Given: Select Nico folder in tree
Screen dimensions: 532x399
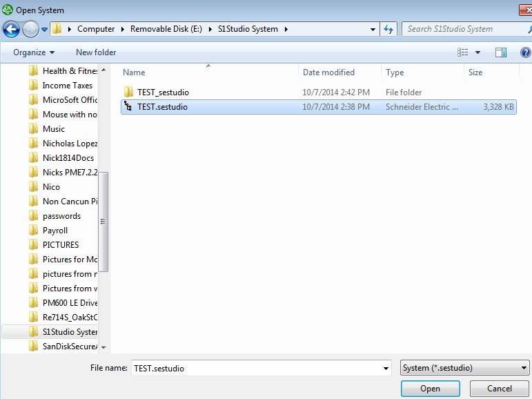Looking at the screenshot, I should [51, 187].
